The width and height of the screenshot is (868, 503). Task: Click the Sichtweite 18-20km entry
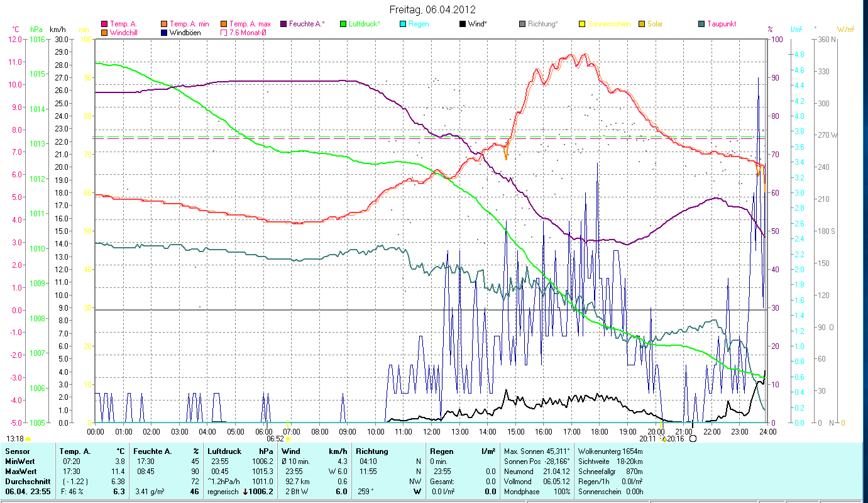[x=610, y=462]
